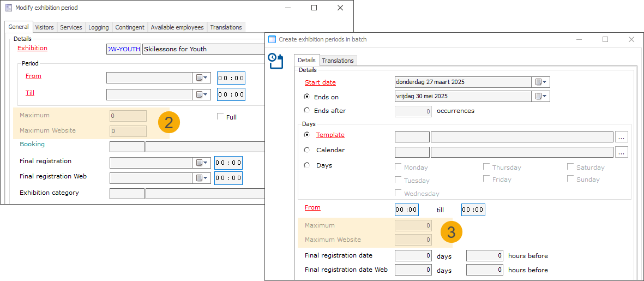Image resolution: width=644 pixels, height=281 pixels.
Task: Switch to the Visitors tab
Action: click(44, 27)
